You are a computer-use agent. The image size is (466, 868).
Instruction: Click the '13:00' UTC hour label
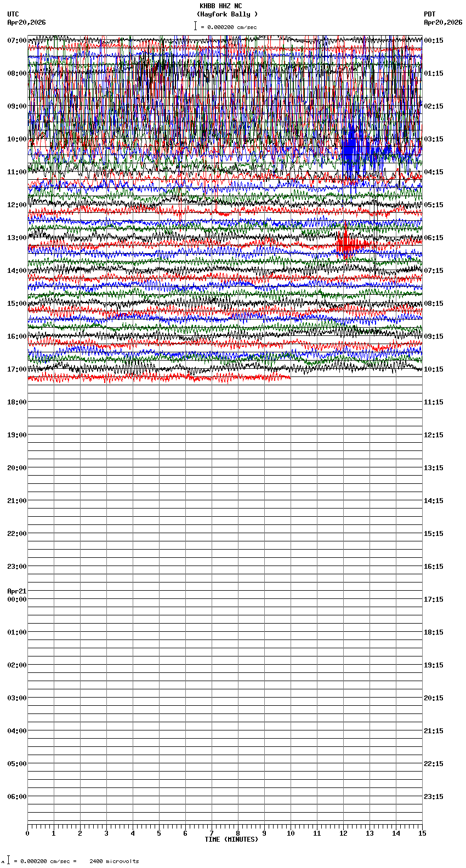[x=17, y=238]
